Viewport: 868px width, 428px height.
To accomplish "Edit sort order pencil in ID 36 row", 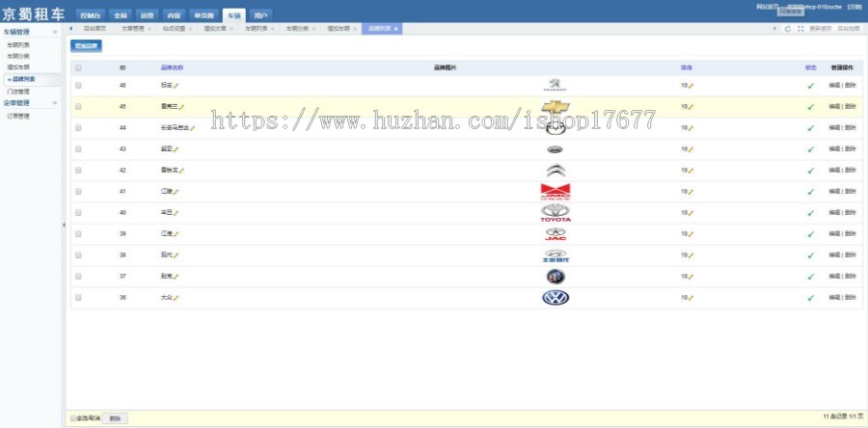I will coord(691,298).
